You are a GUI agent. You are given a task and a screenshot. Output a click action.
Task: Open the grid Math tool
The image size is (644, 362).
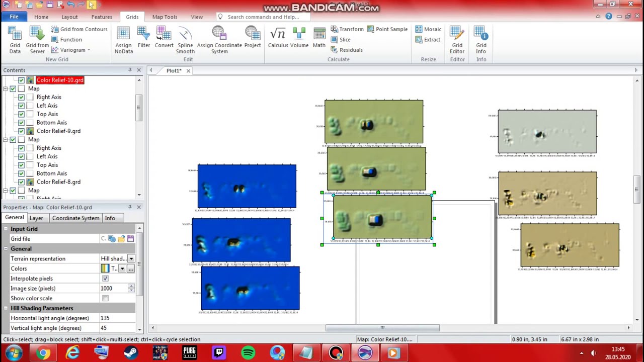point(319,38)
